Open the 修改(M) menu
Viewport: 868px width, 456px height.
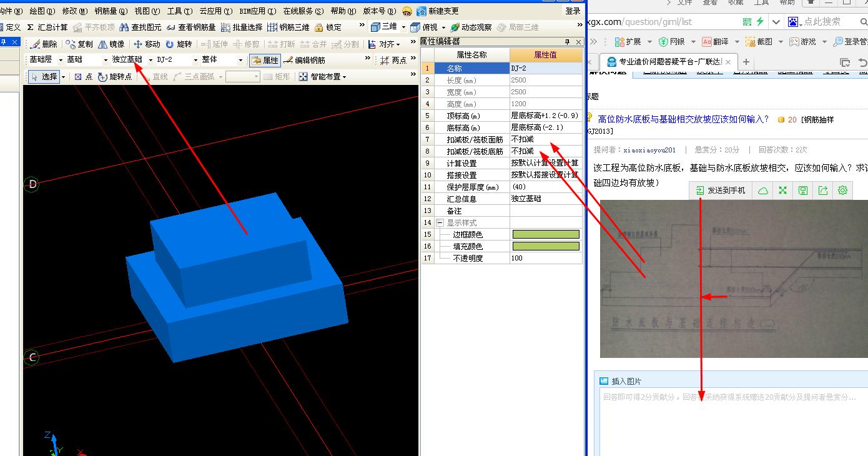pyautogui.click(x=74, y=11)
